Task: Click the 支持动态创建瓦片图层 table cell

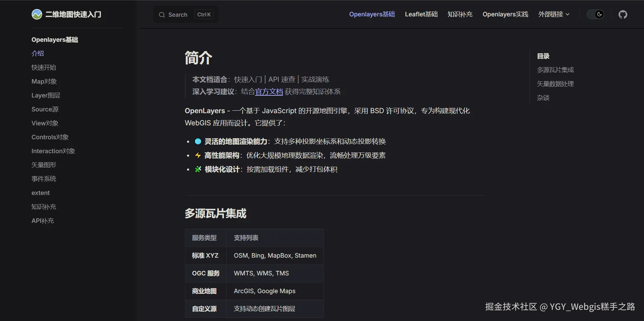Action: (x=275, y=309)
